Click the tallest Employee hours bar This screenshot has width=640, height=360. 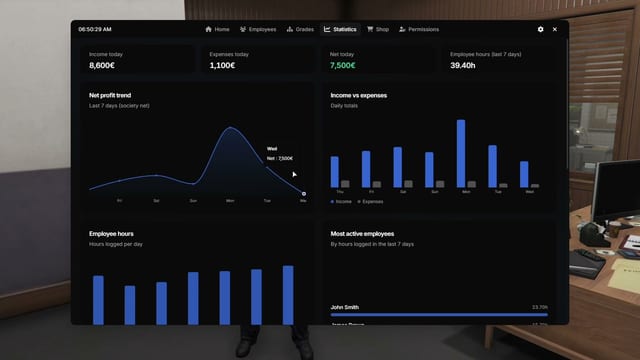[288, 295]
